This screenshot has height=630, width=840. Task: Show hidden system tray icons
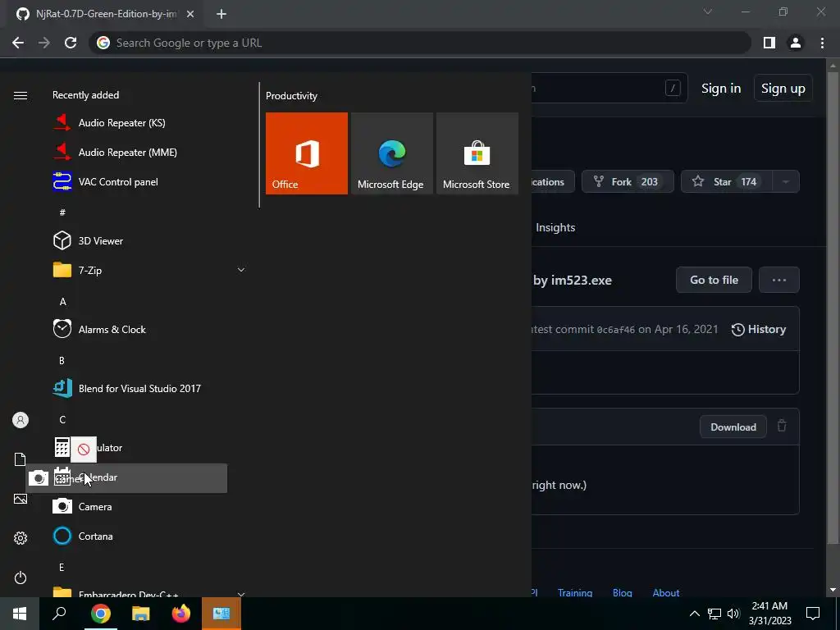[x=694, y=614]
